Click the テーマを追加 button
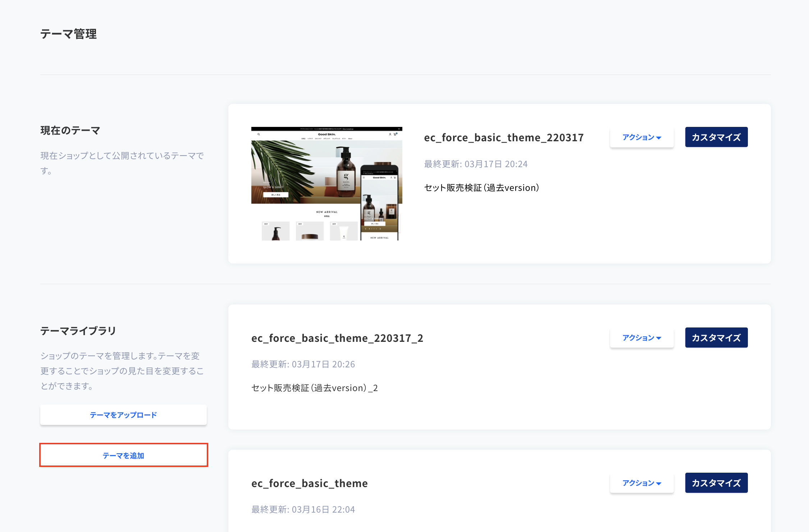Screen dimensions: 809x532 pyautogui.click(x=123, y=455)
